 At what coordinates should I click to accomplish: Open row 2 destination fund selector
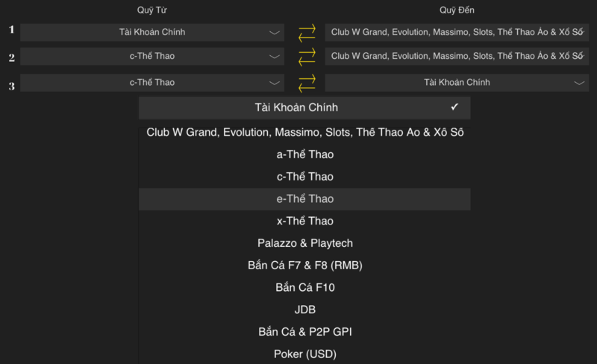[456, 57]
